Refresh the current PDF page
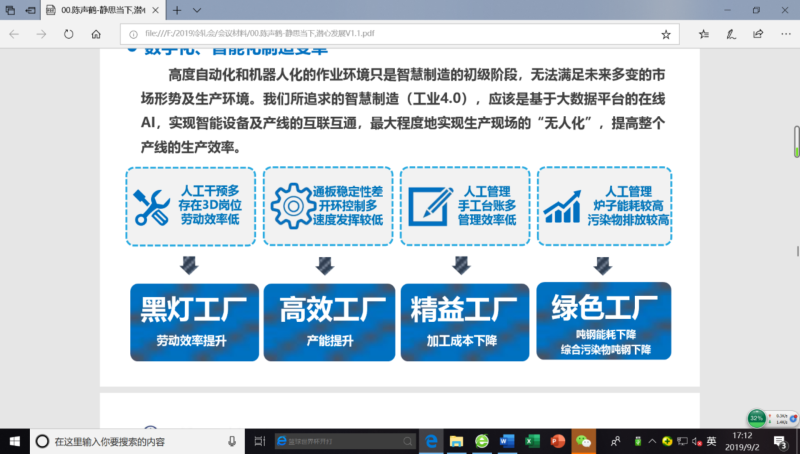Viewport: 800px width, 454px height. (68, 33)
